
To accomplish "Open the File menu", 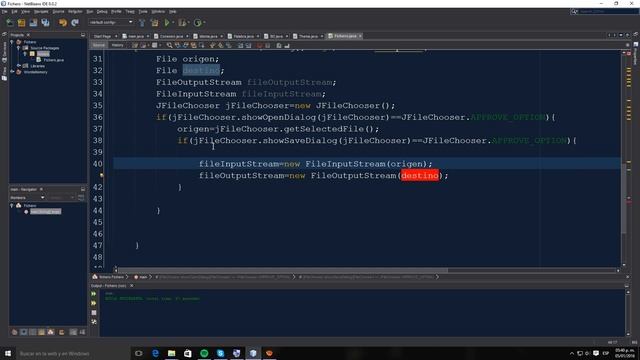I will point(4,11).
